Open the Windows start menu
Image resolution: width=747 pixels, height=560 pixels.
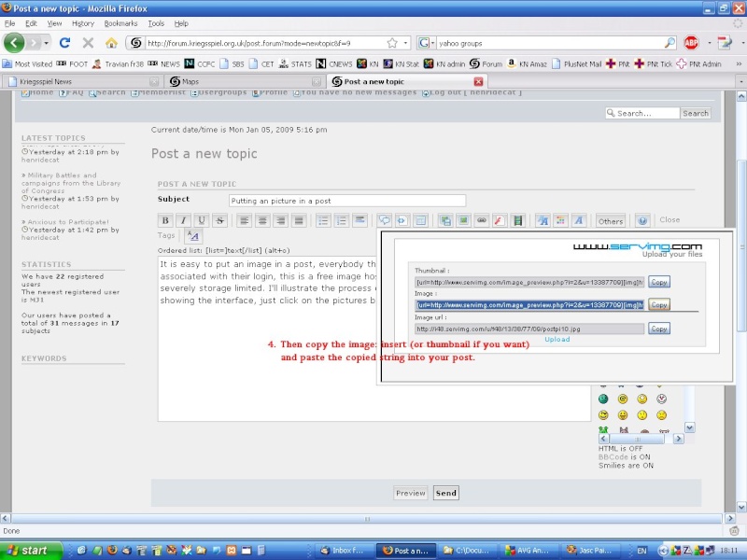point(31,551)
